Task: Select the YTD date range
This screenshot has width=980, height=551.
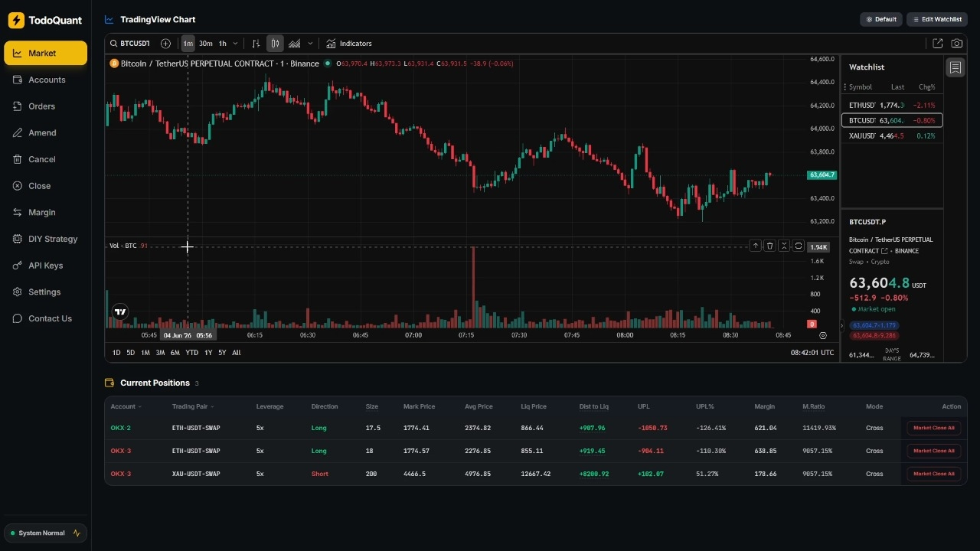Action: coord(191,353)
